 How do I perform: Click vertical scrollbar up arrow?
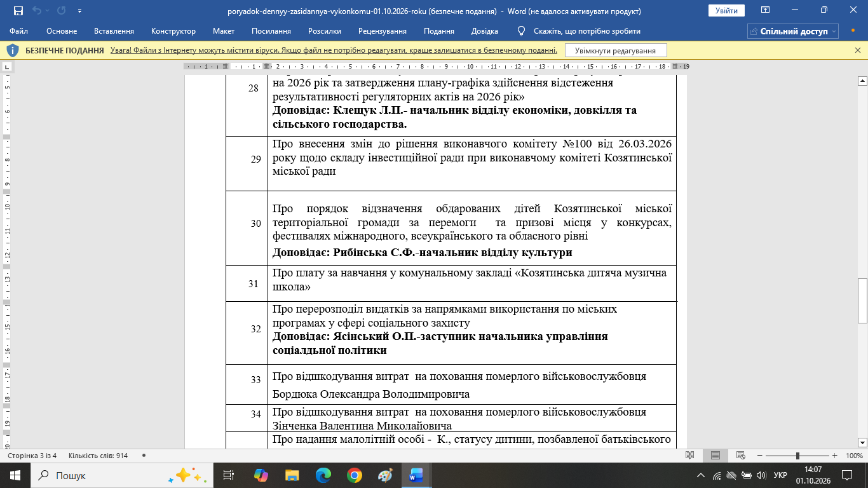pyautogui.click(x=862, y=81)
